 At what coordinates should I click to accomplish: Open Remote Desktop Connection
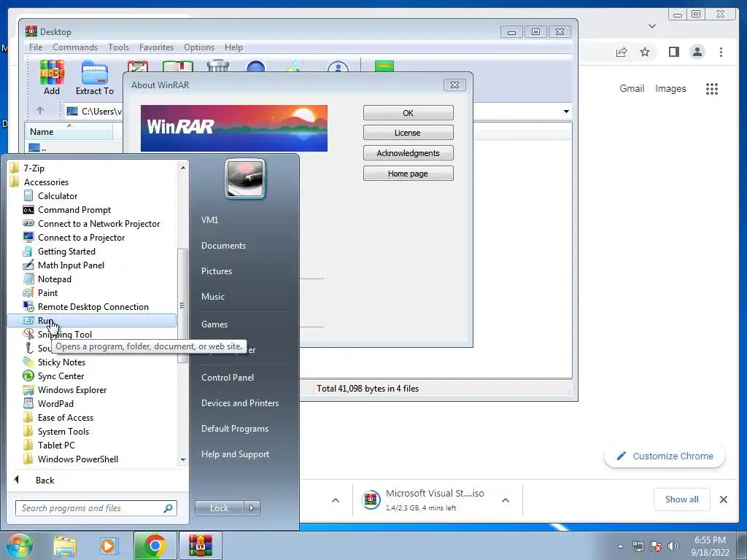pos(93,307)
